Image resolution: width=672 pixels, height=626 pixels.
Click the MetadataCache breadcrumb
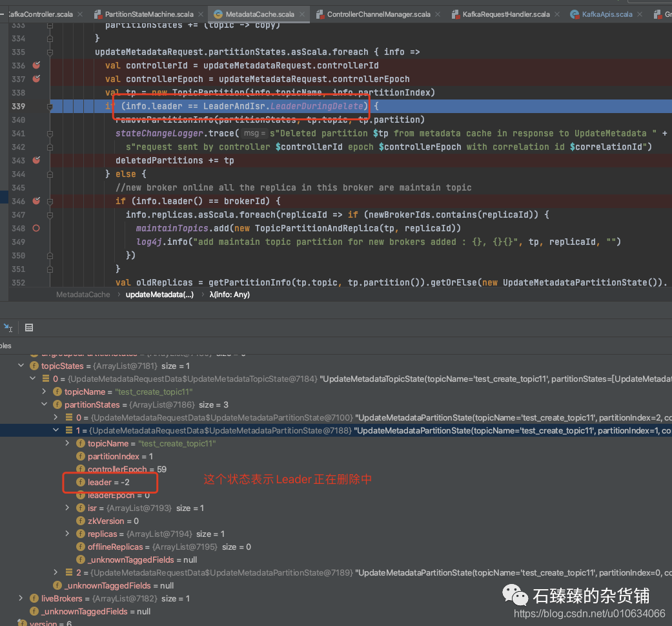point(83,295)
